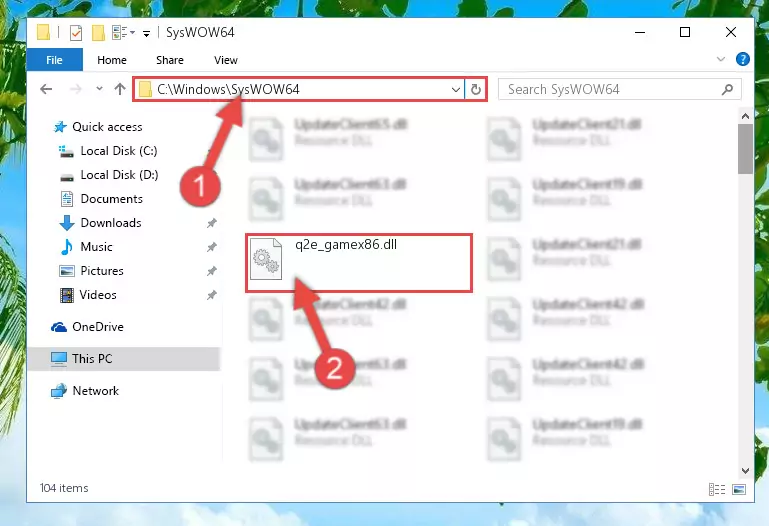Click the pin icon beside Music
The height and width of the screenshot is (526, 769).
[211, 247]
